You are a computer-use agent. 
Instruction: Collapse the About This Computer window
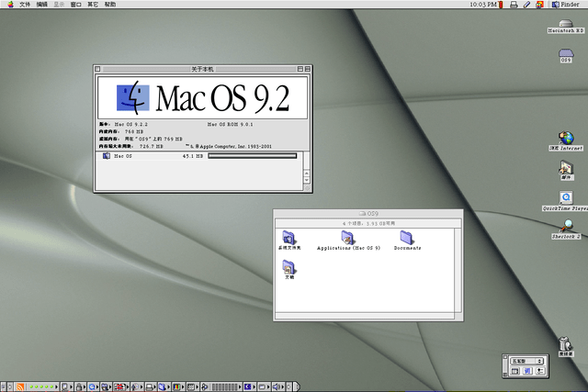[306, 69]
